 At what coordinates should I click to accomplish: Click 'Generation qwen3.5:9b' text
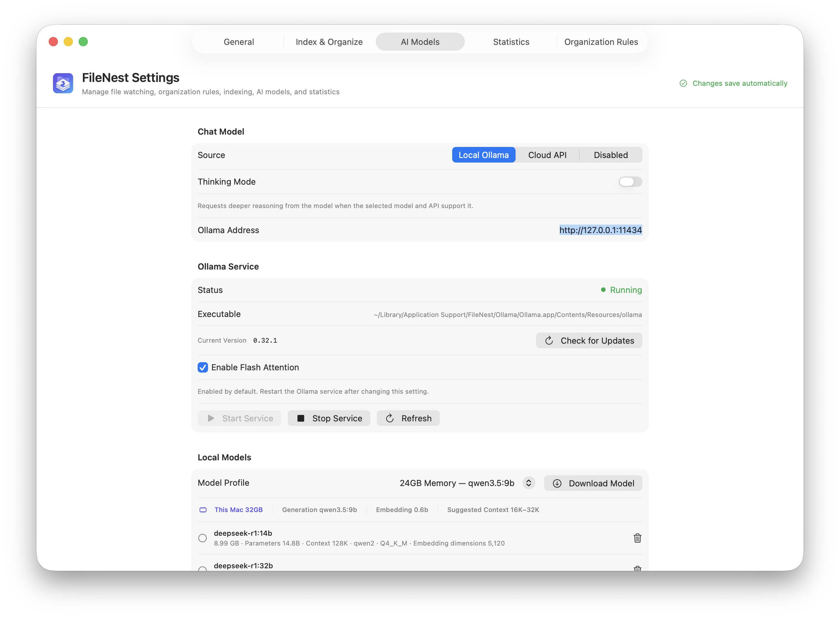point(319,509)
